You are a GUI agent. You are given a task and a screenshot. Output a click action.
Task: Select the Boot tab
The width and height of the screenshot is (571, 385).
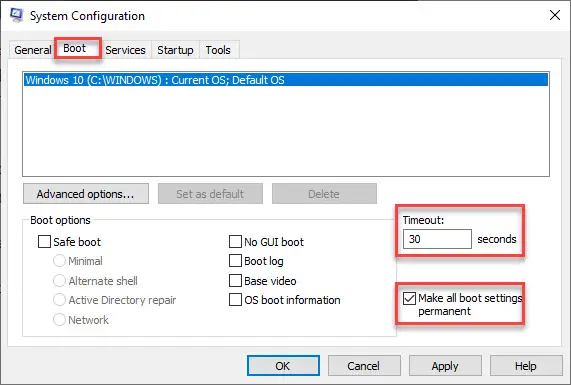tap(78, 48)
